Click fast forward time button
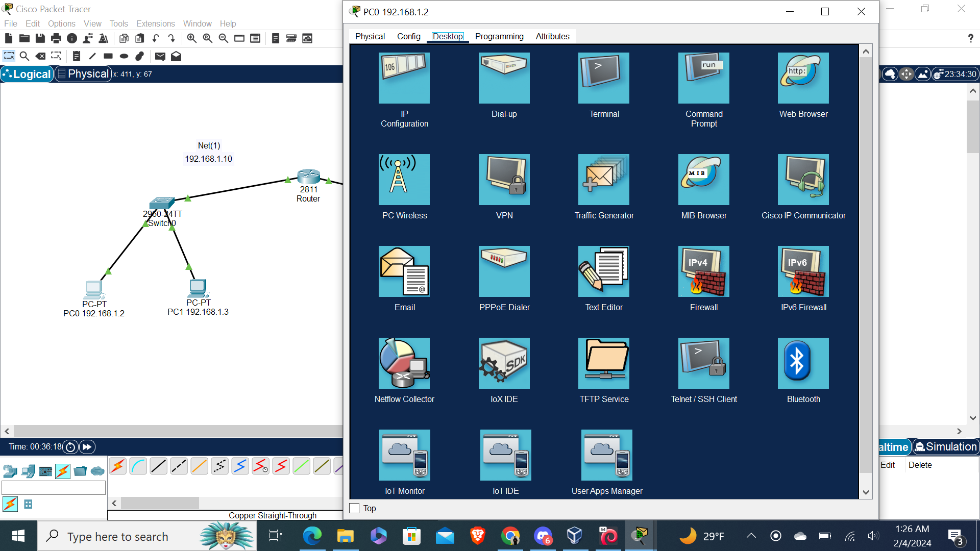 (87, 447)
